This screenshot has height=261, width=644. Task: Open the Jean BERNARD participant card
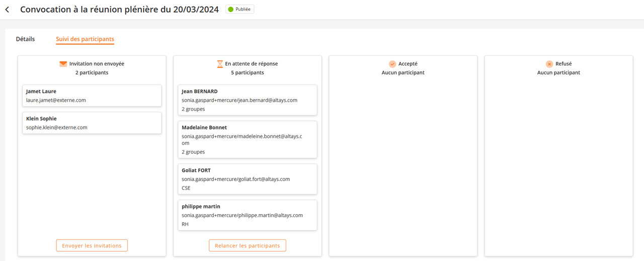[247, 100]
